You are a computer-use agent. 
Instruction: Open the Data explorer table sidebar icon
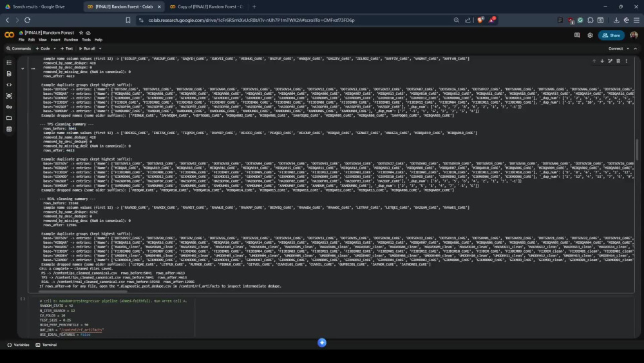[x=9, y=129]
